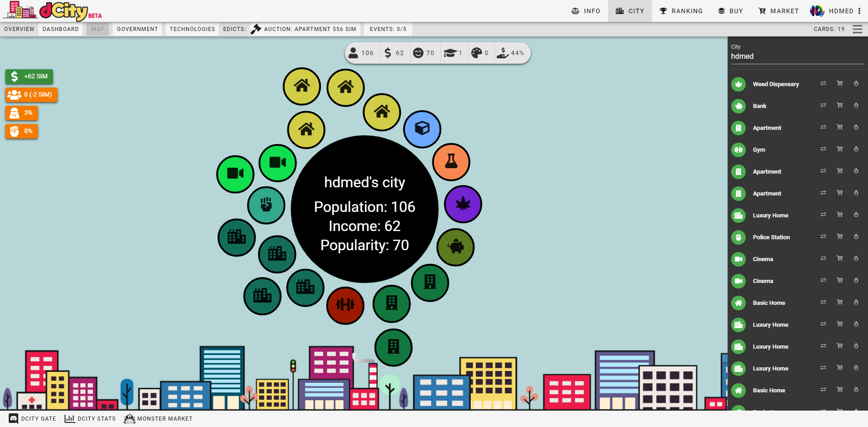The width and height of the screenshot is (868, 427).
Task: Click the cart icon for Police Station row
Action: [x=840, y=237]
